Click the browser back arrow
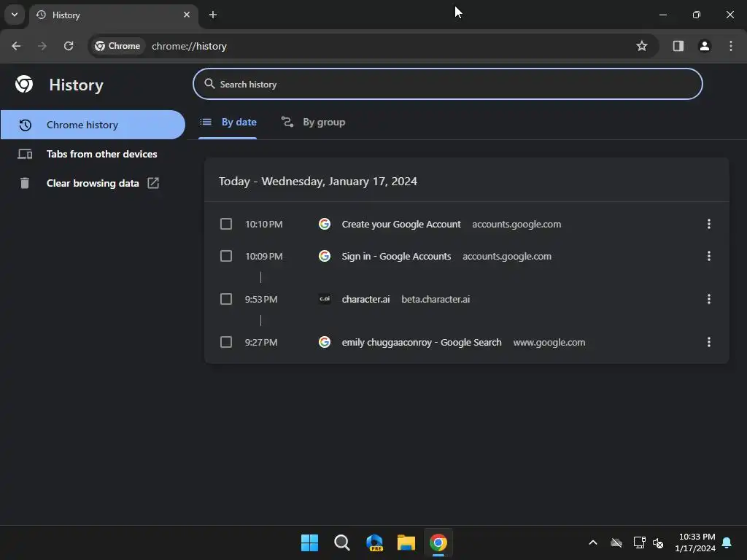Screen dimensions: 747x560 [x=16, y=46]
